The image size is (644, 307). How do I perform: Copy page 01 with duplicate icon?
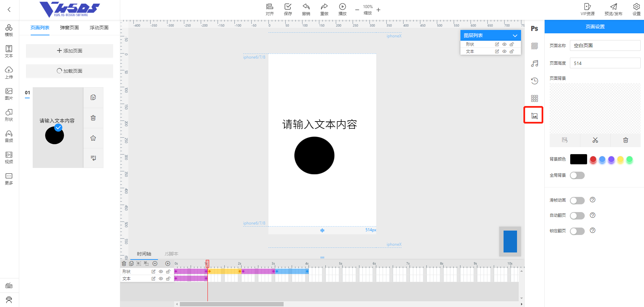[x=93, y=98]
